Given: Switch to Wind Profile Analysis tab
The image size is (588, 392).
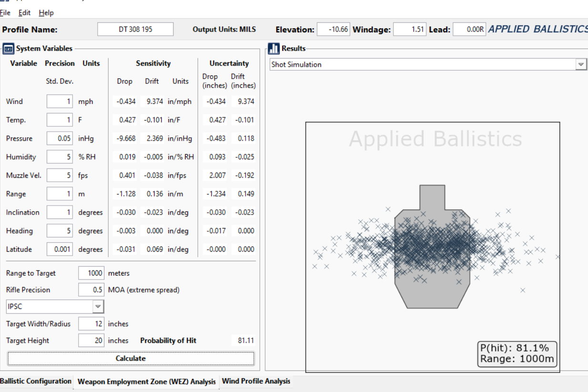Looking at the screenshot, I should pos(256,381).
